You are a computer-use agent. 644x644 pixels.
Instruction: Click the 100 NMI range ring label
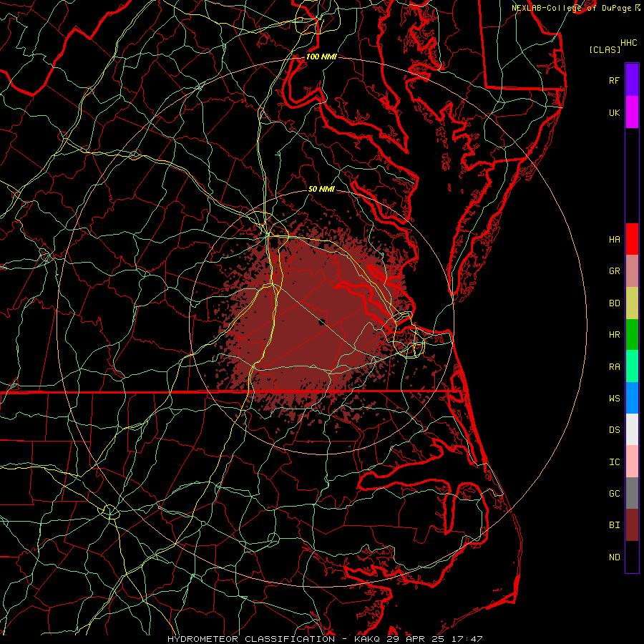(x=321, y=57)
